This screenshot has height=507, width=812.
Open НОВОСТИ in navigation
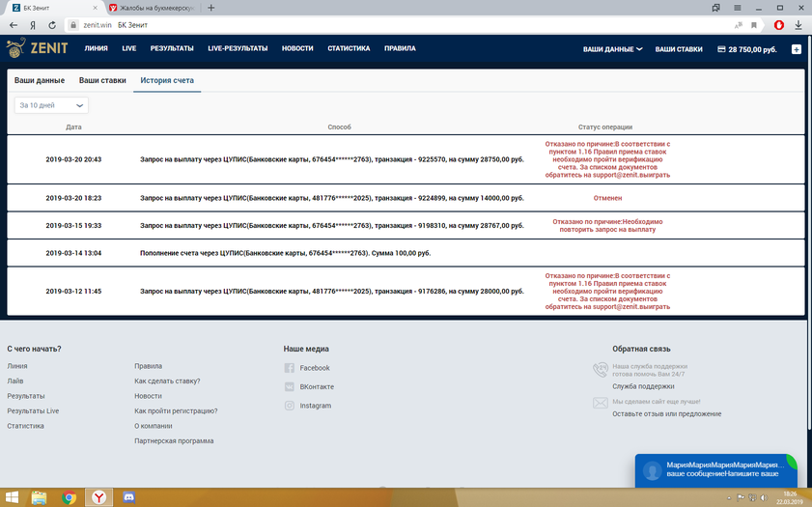(297, 48)
